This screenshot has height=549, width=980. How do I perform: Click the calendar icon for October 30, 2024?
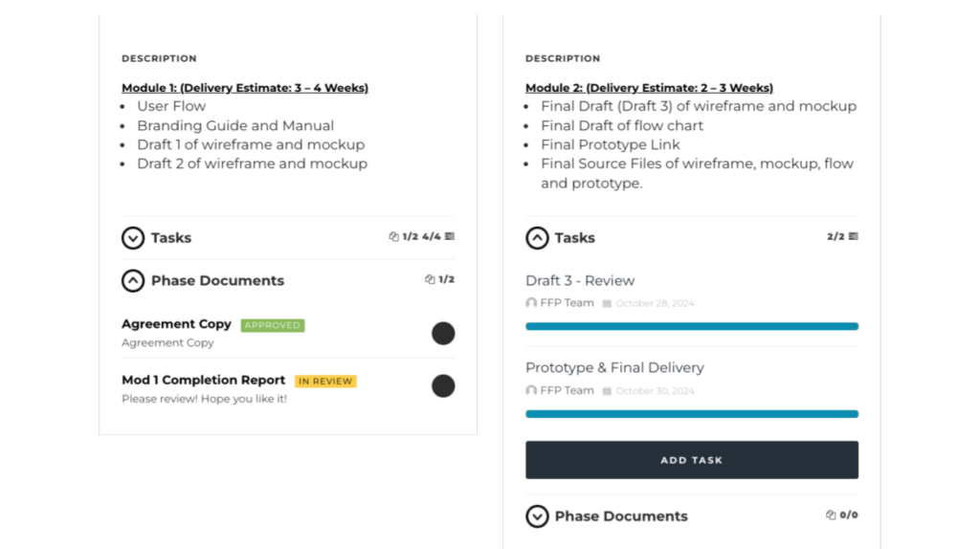point(607,391)
